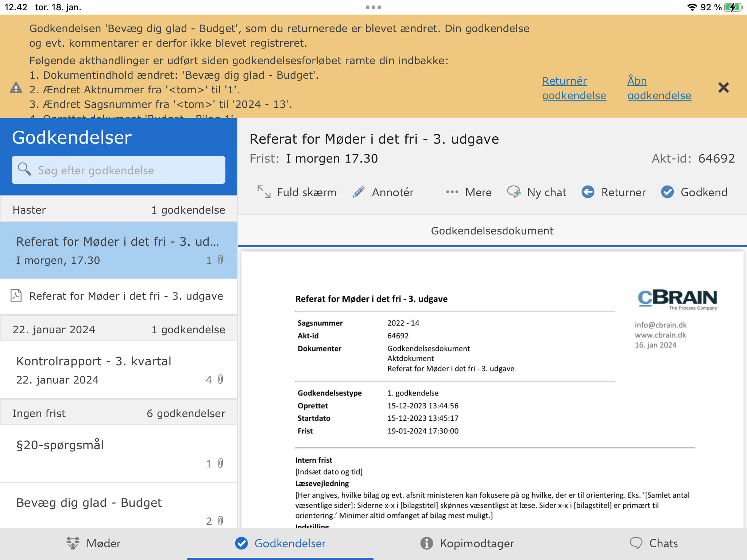Screen dimensions: 747x560
Task: Click the CBRAIN logo in the document
Action: 677,299
